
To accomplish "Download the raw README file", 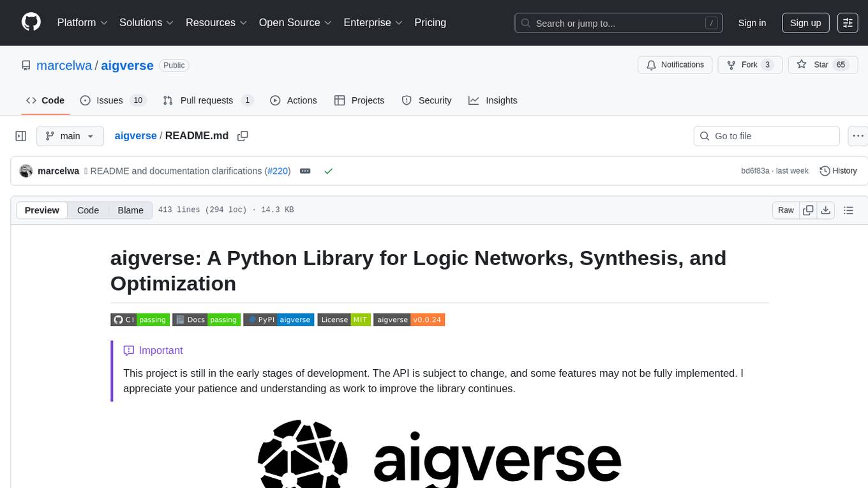I will pos(825,210).
